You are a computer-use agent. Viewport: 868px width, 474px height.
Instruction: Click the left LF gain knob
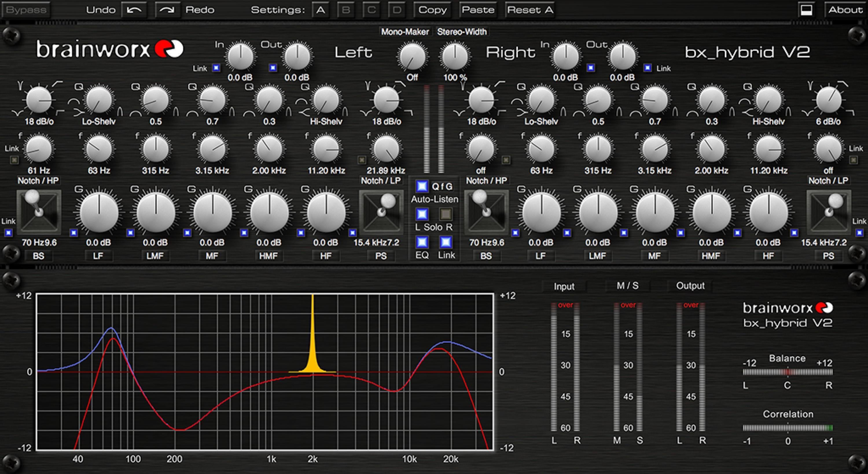[x=99, y=213]
